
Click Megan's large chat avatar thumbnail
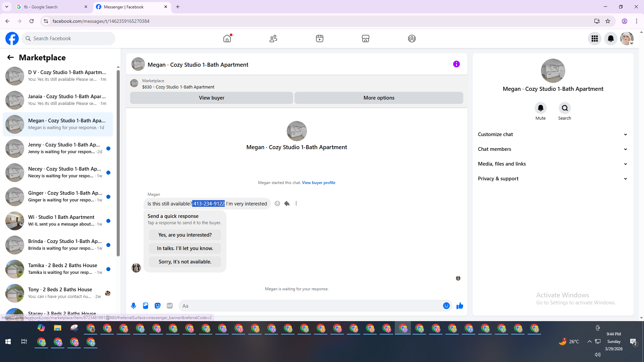[x=297, y=131]
